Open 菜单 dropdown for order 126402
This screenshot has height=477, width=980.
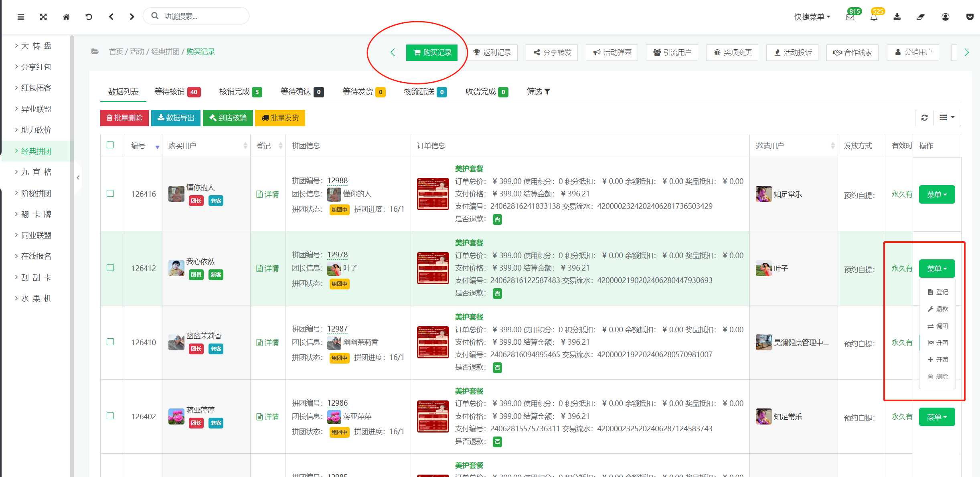(937, 417)
